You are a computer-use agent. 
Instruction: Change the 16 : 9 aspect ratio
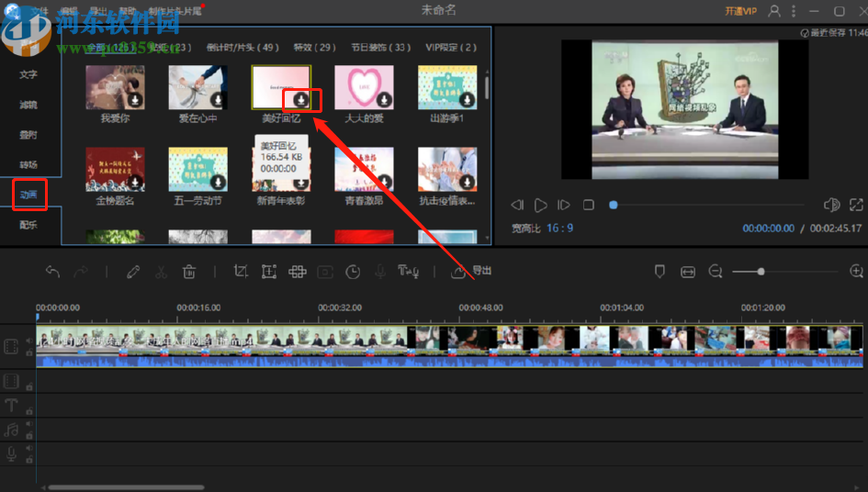559,228
